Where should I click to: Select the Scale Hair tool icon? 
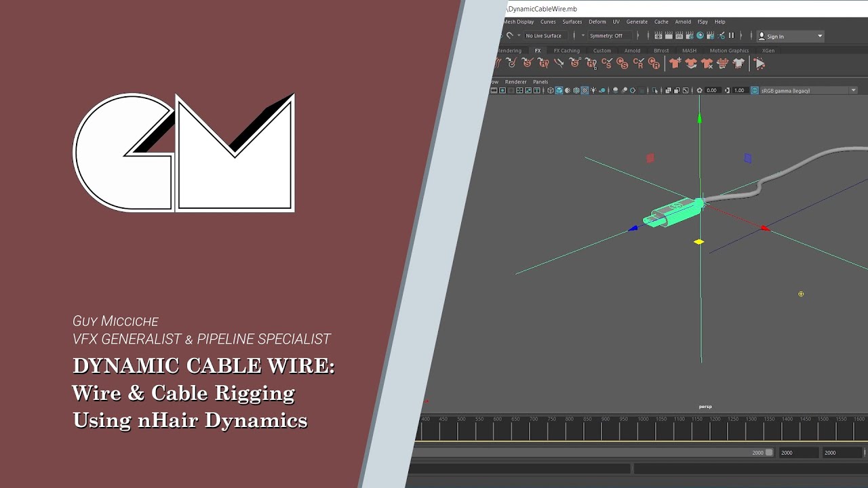coord(559,63)
